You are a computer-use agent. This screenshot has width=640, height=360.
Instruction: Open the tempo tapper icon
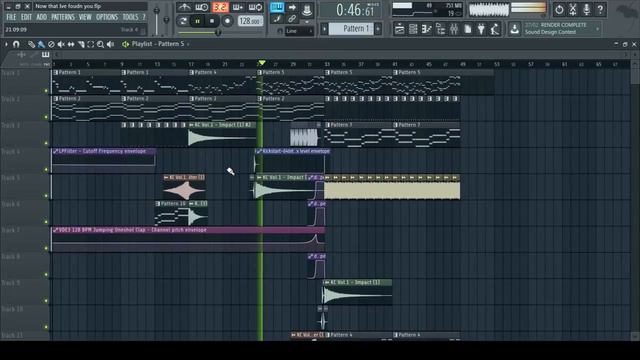[495, 29]
